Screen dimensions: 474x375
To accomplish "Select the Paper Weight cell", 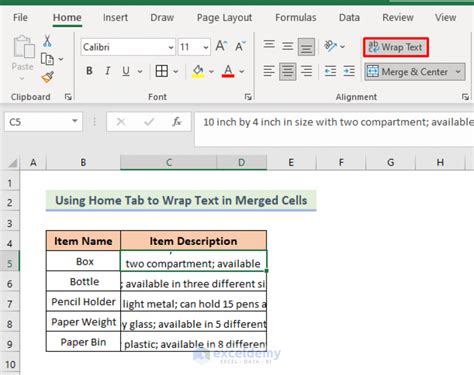I will pos(83,322).
